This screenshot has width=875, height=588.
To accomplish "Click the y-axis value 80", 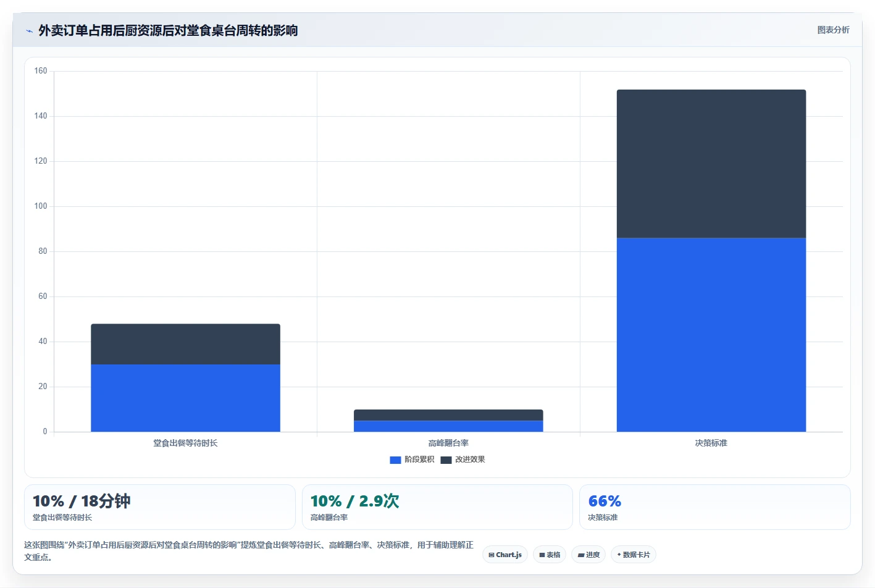I will pos(43,251).
